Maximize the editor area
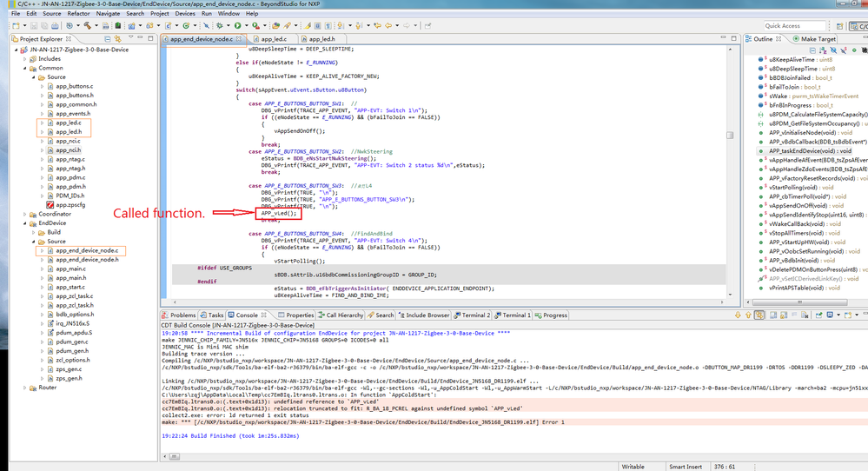The height and width of the screenshot is (471, 868). pos(733,37)
